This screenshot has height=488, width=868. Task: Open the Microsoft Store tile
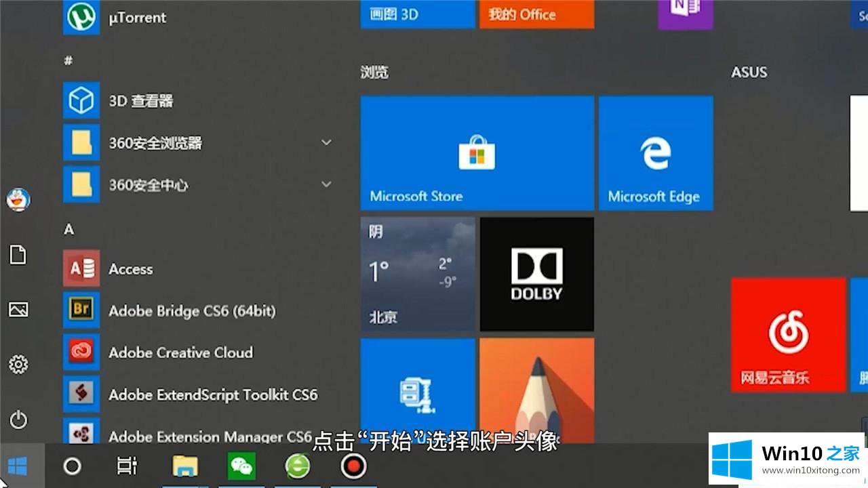[477, 153]
